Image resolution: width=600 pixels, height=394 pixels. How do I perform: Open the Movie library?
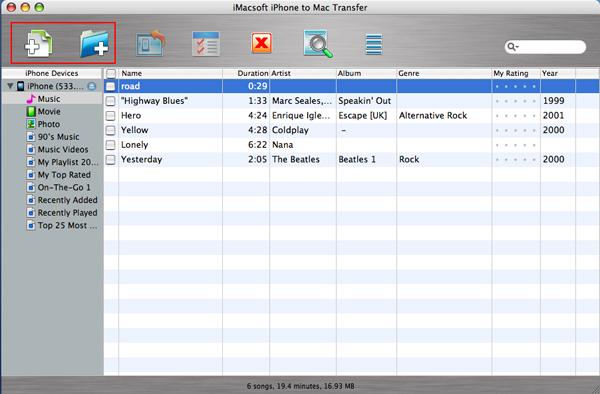point(49,111)
